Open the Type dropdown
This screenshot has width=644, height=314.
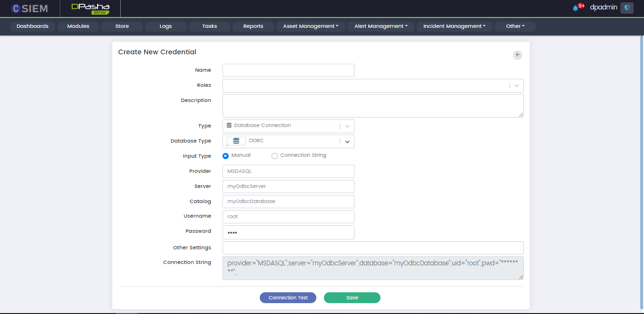pyautogui.click(x=347, y=126)
